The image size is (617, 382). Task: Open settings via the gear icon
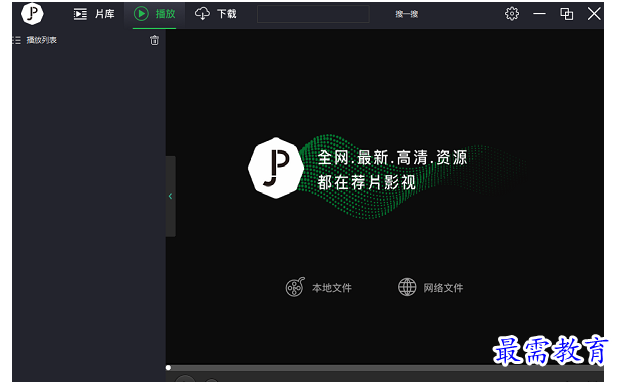[x=512, y=14]
